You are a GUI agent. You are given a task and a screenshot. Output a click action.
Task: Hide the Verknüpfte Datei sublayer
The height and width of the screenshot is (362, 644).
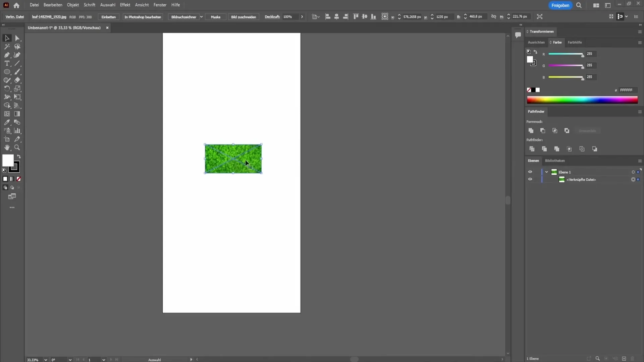point(530,179)
